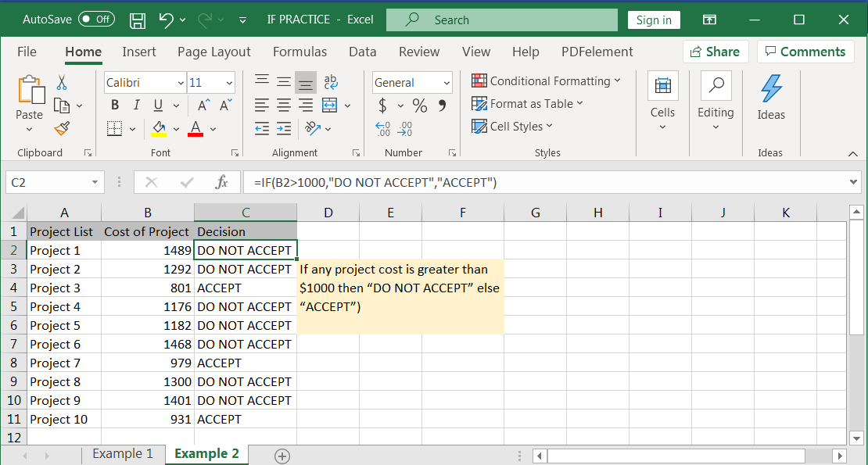Click the Redo arrow icon
868x465 pixels.
click(204, 20)
